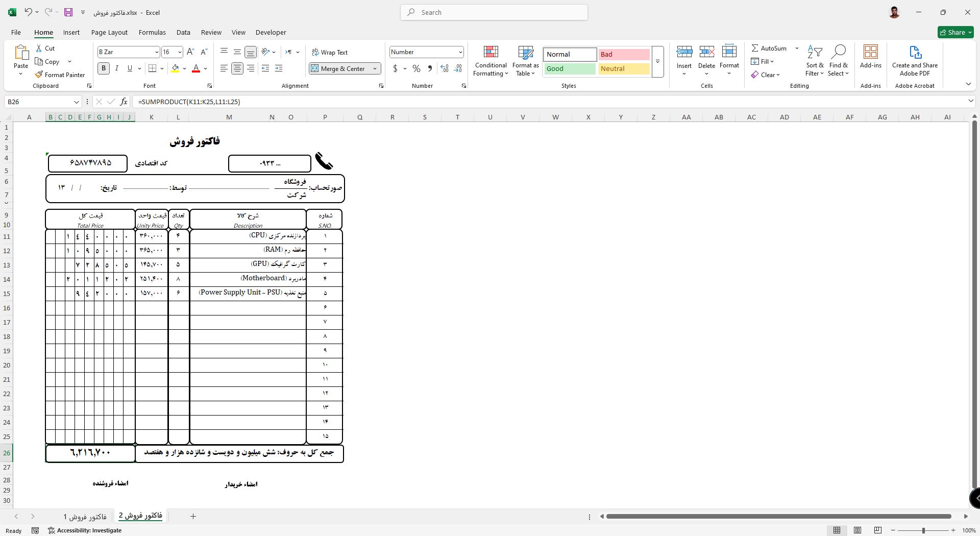Toggle Italic formatting

(x=117, y=68)
